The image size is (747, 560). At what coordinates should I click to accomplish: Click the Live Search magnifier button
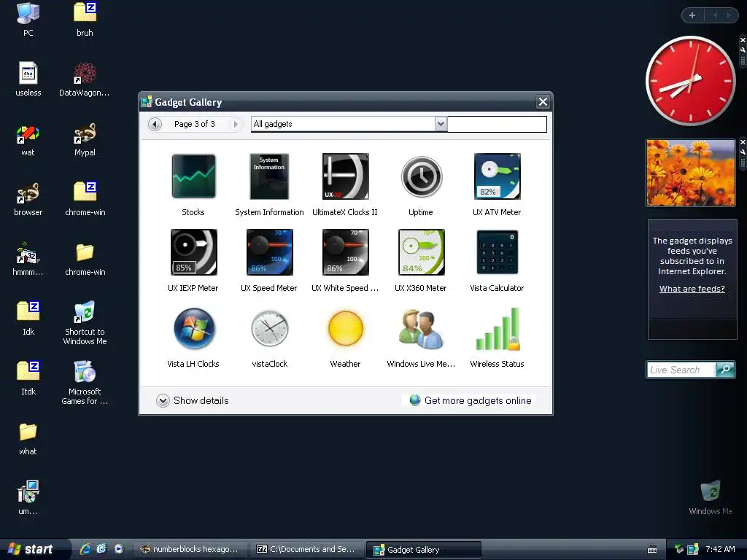click(726, 370)
